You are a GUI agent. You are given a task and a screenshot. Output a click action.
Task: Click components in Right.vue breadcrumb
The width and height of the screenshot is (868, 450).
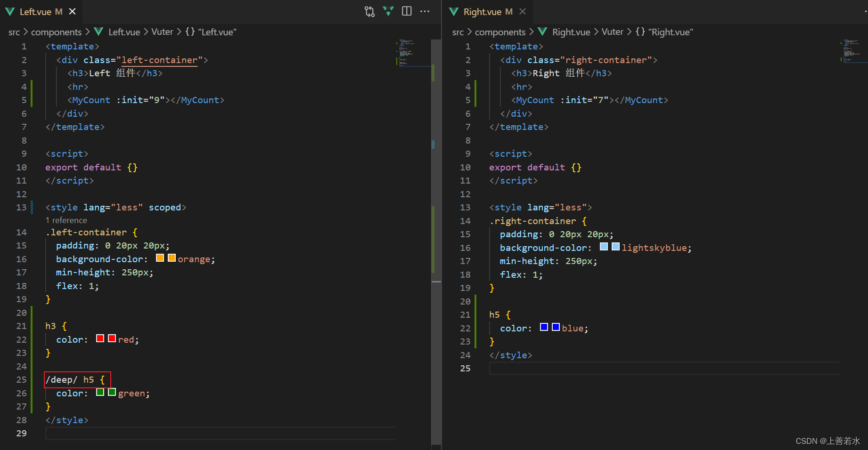click(x=500, y=32)
